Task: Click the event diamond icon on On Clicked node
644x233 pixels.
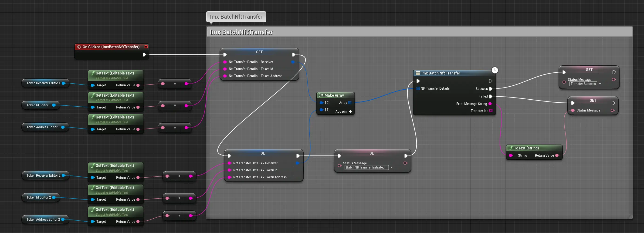Action: (x=79, y=47)
